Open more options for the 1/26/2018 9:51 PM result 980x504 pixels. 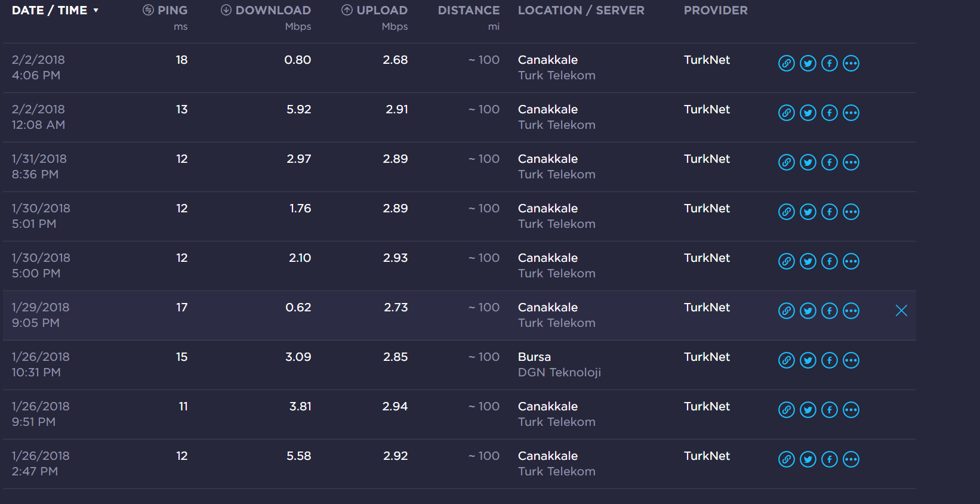pyautogui.click(x=851, y=410)
